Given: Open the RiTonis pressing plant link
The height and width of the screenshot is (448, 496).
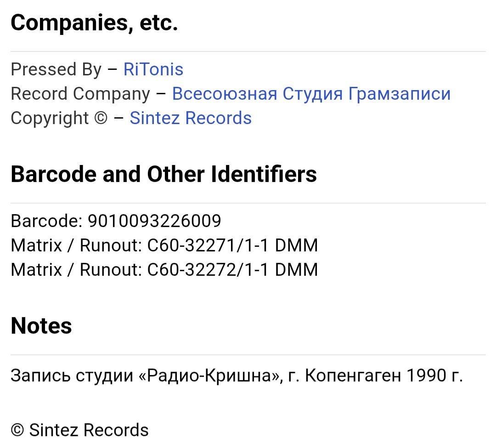Looking at the screenshot, I should [153, 69].
